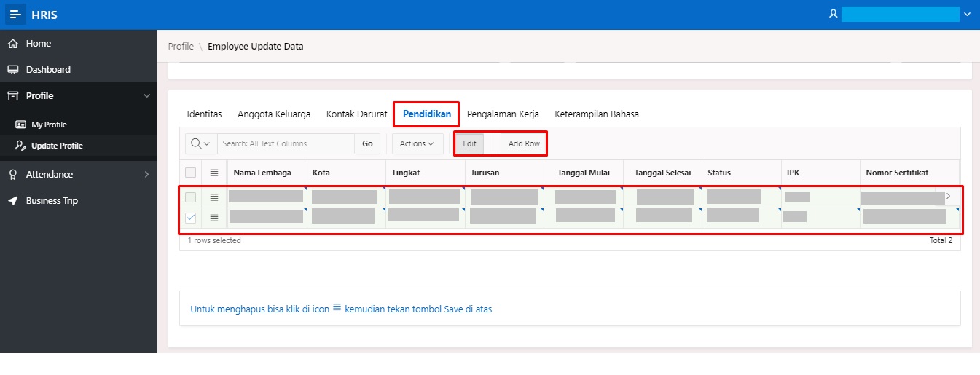Click the Profile breadcrumb link
980x375 pixels.
(181, 46)
